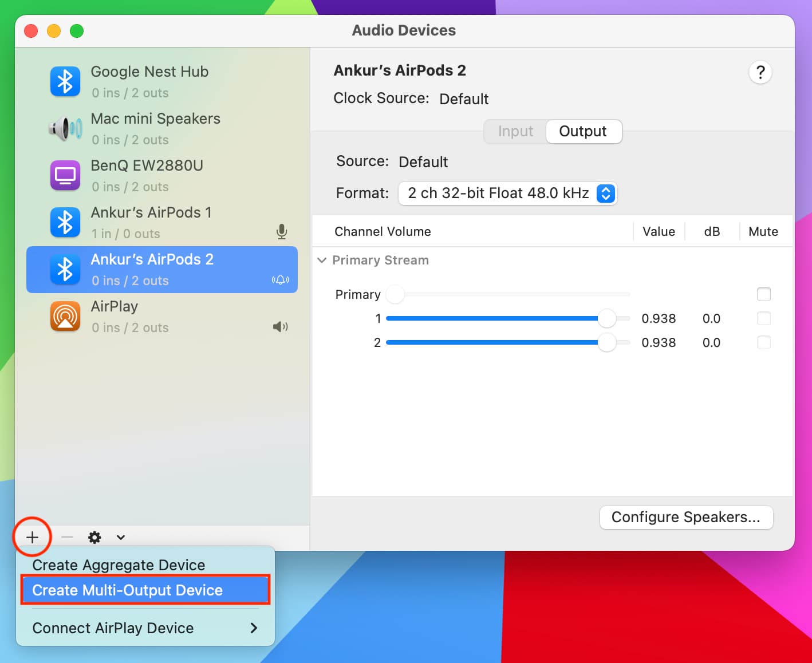This screenshot has width=812, height=663.
Task: Choose Create Multi-Output Device
Action: click(x=145, y=590)
